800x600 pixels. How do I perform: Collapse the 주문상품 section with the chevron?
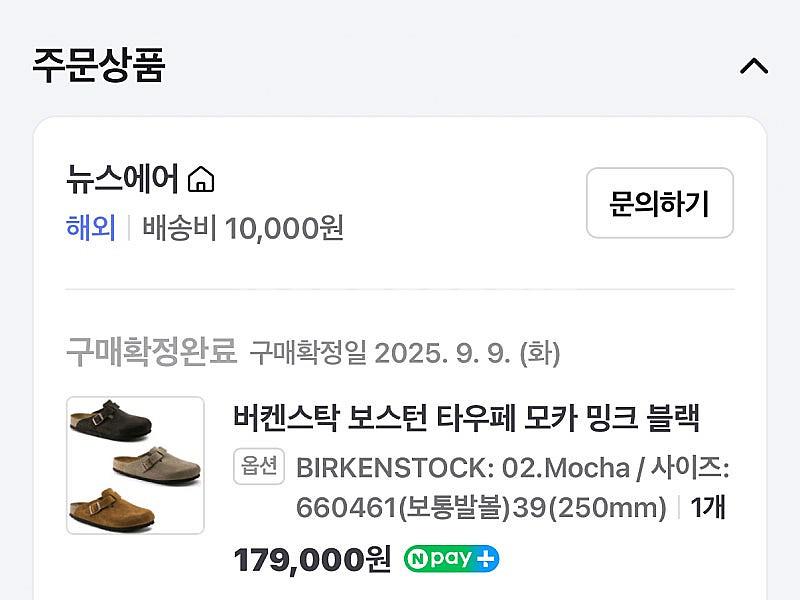[753, 67]
